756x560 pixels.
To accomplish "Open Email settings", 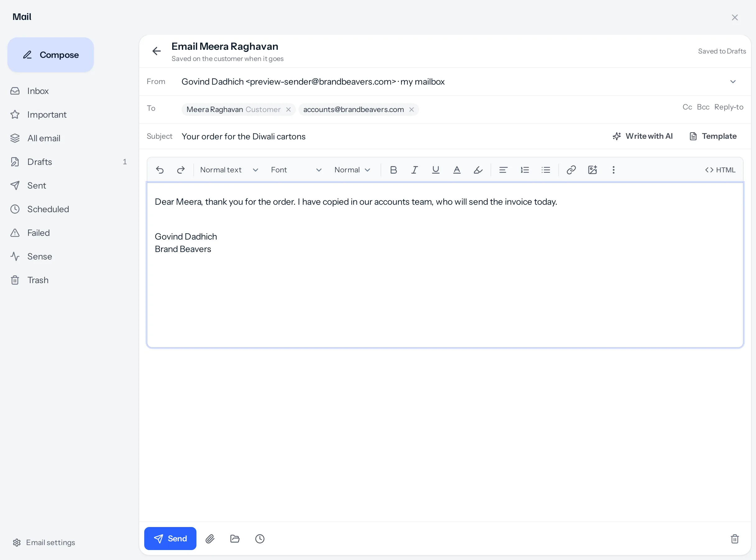I will 44,543.
